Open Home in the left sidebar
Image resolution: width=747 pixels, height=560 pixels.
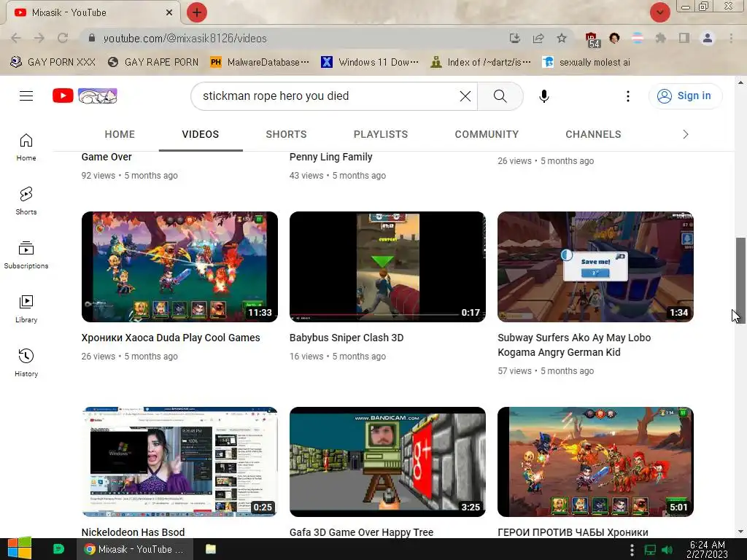[x=26, y=147]
